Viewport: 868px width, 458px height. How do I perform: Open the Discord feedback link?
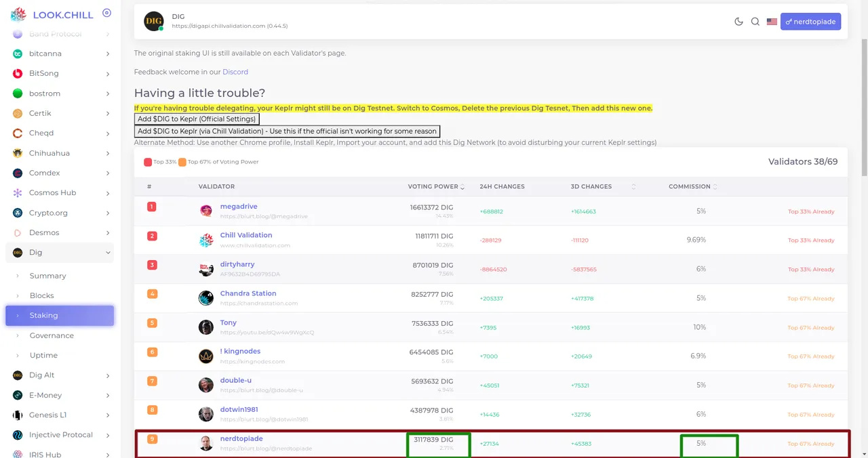coord(235,72)
